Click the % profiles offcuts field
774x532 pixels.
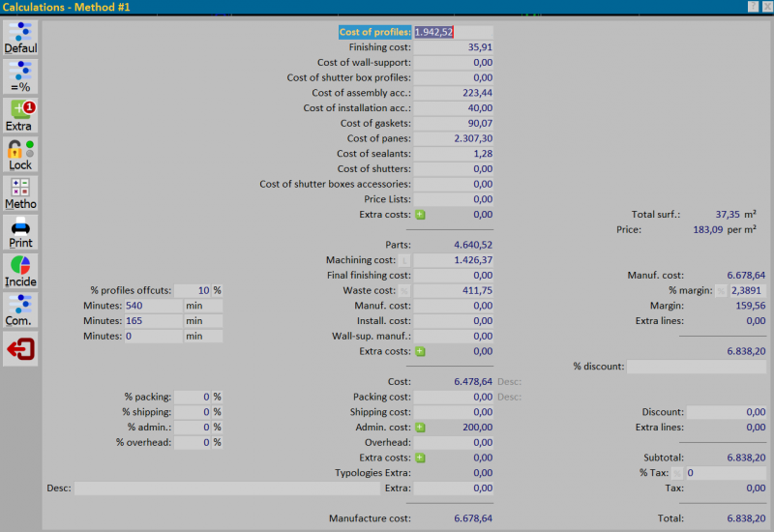pos(193,291)
